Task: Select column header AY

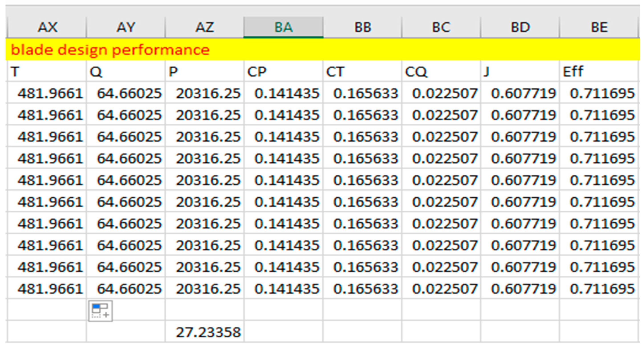Action: [x=126, y=27]
